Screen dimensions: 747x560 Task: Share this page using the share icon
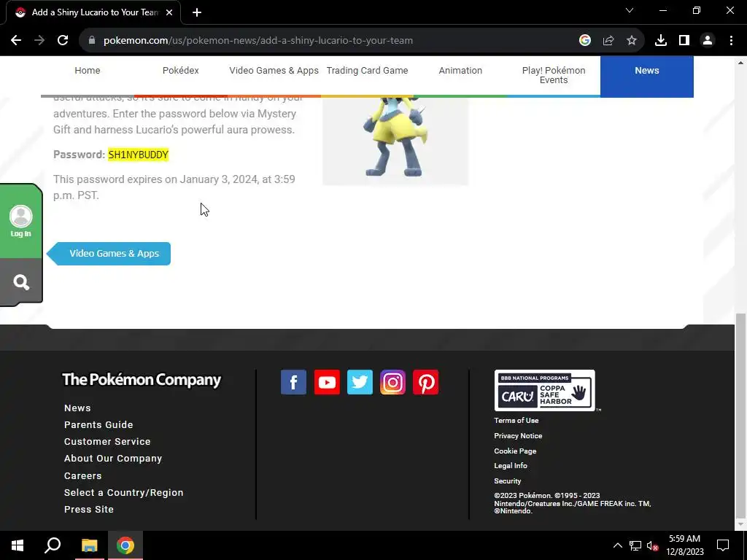608,41
